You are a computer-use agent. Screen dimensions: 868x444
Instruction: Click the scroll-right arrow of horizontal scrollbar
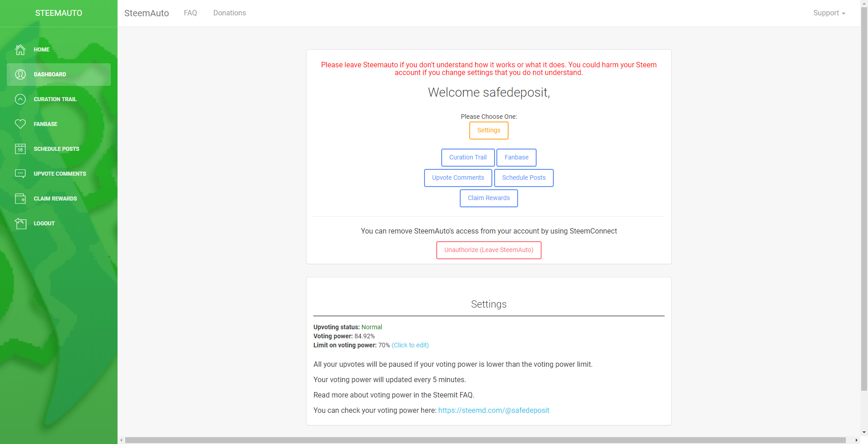856,440
